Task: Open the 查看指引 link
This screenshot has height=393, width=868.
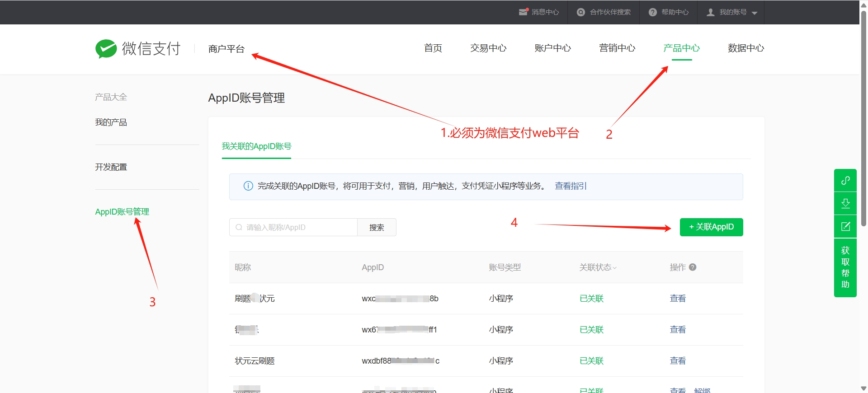Action: [571, 186]
